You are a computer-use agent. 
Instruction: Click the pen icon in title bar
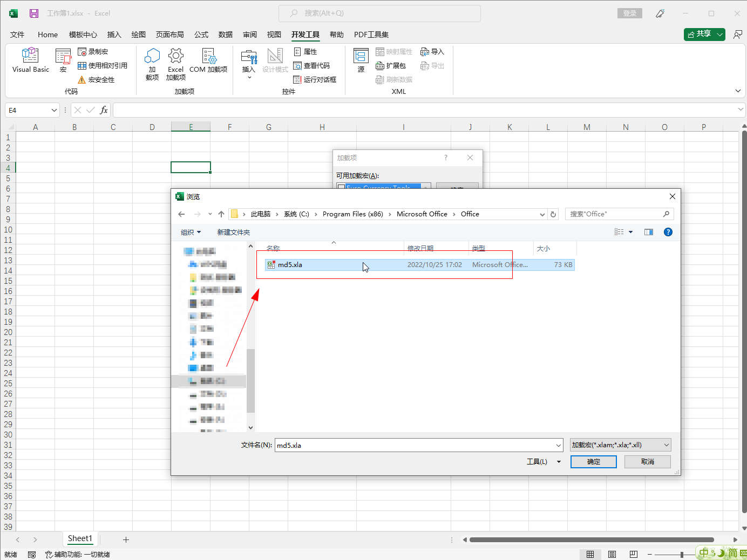tap(660, 13)
